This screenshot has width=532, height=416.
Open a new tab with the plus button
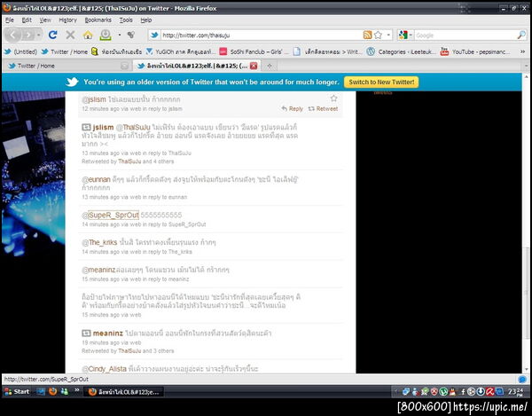tap(270, 66)
